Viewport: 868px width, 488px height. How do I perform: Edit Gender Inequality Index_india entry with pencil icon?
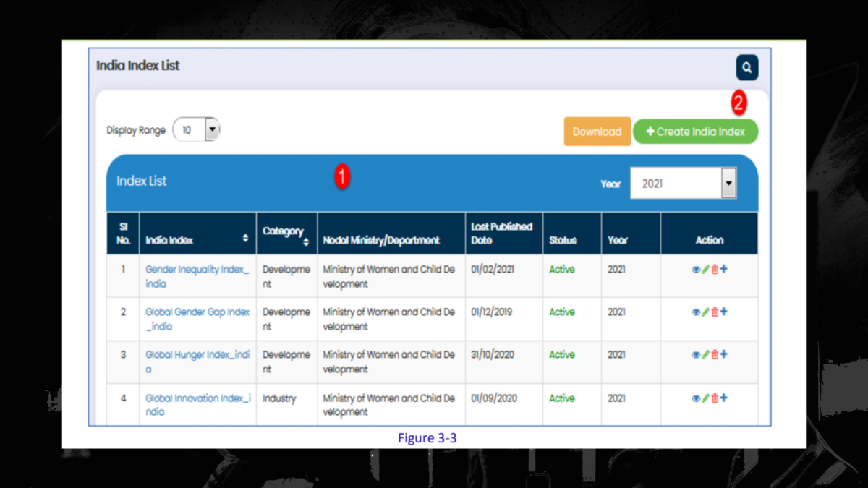click(x=705, y=269)
